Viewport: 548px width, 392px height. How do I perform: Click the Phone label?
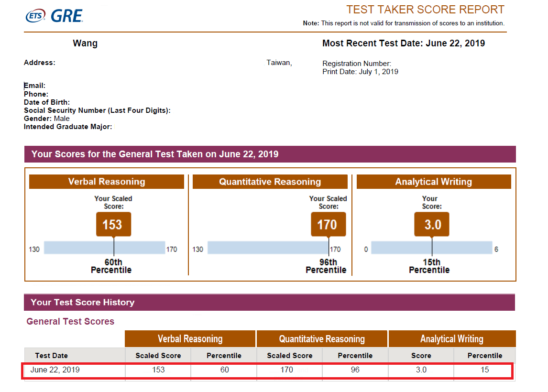tap(36, 94)
